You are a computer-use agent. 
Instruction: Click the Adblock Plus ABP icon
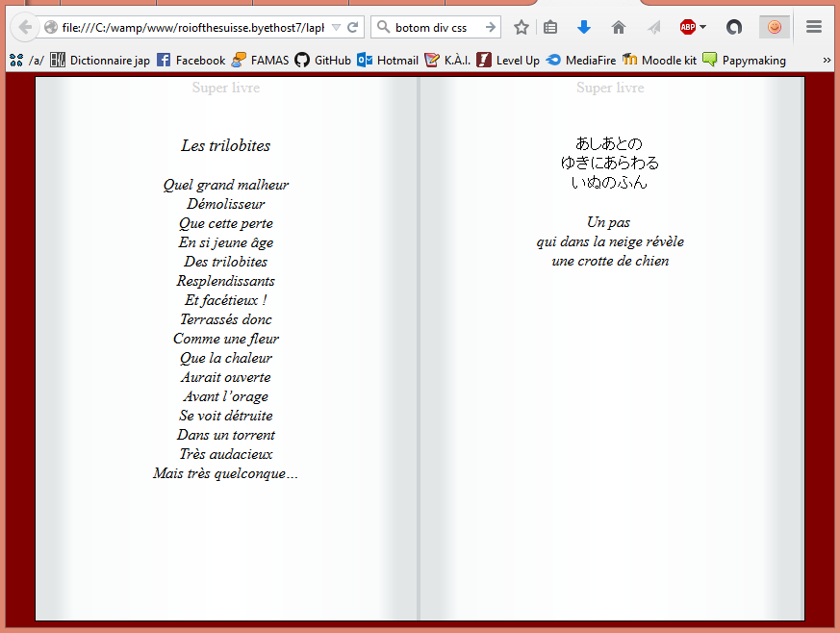click(x=687, y=27)
